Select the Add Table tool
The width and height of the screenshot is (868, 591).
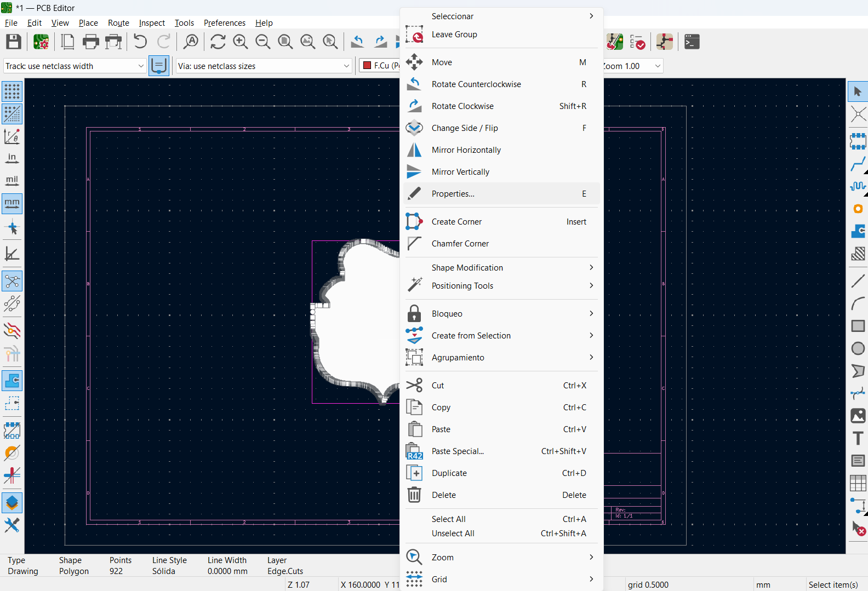pyautogui.click(x=858, y=483)
